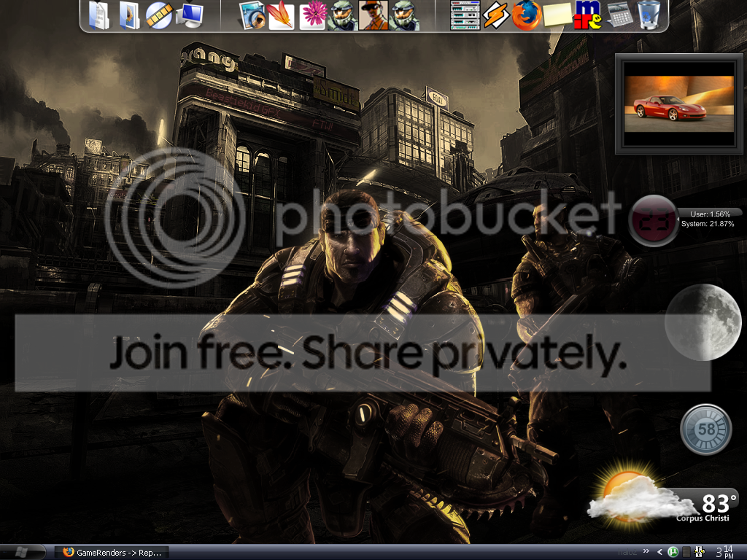This screenshot has height=560, width=747.
Task: Launch the film strip disc dock icon
Action: coord(158,16)
